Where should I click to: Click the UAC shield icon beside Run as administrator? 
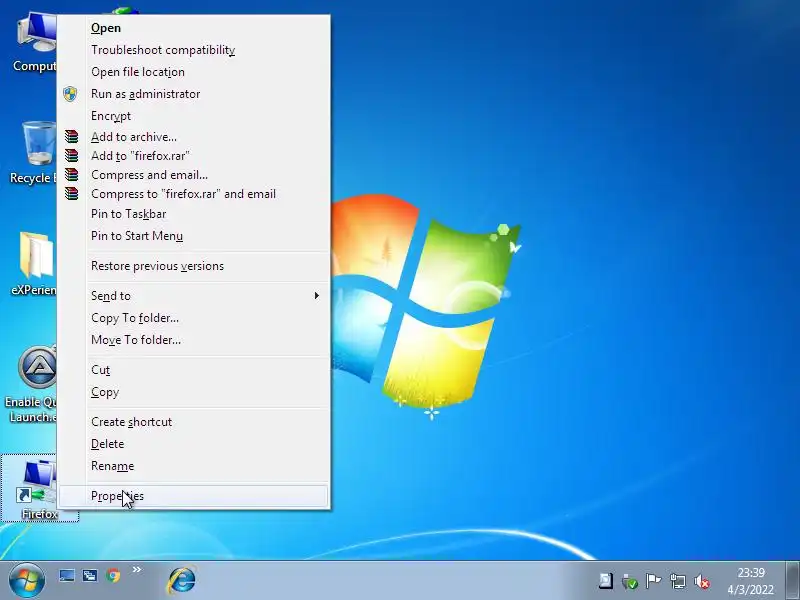click(70, 94)
